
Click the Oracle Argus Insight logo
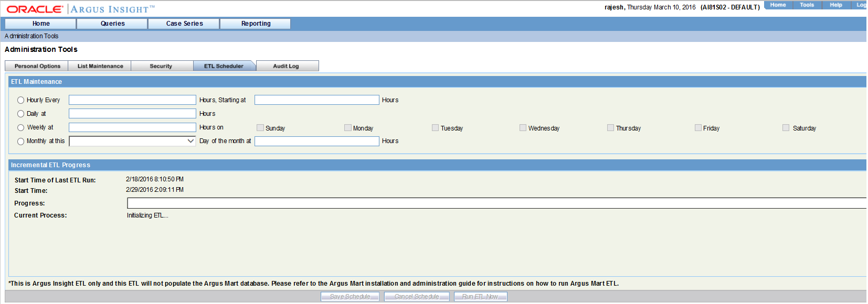point(80,9)
